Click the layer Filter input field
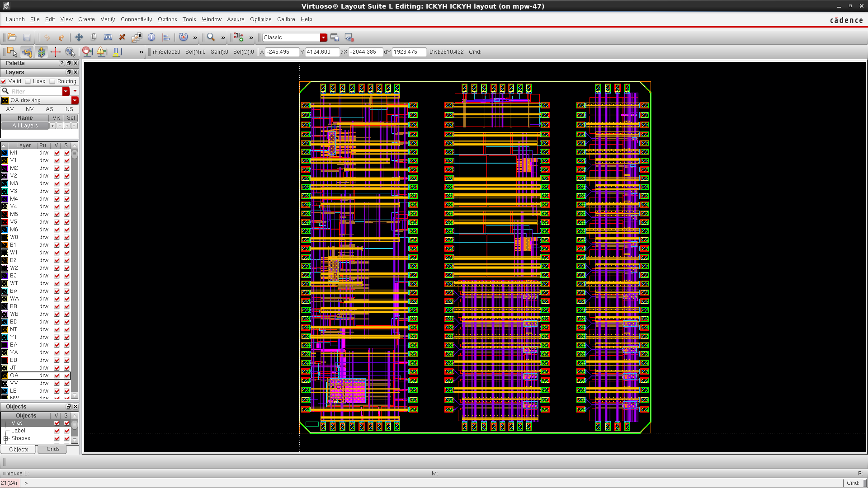868x488 pixels. 36,91
